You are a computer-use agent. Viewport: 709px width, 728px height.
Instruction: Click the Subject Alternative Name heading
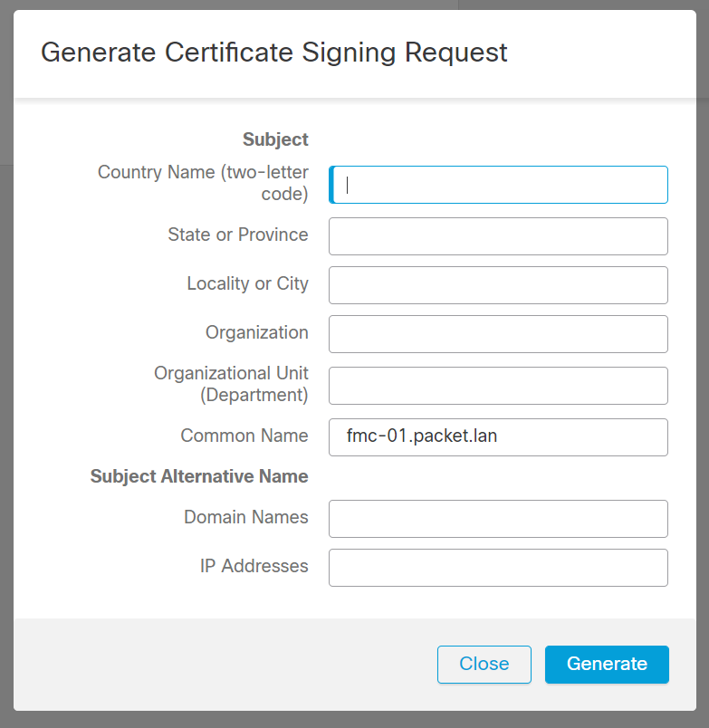point(198,476)
